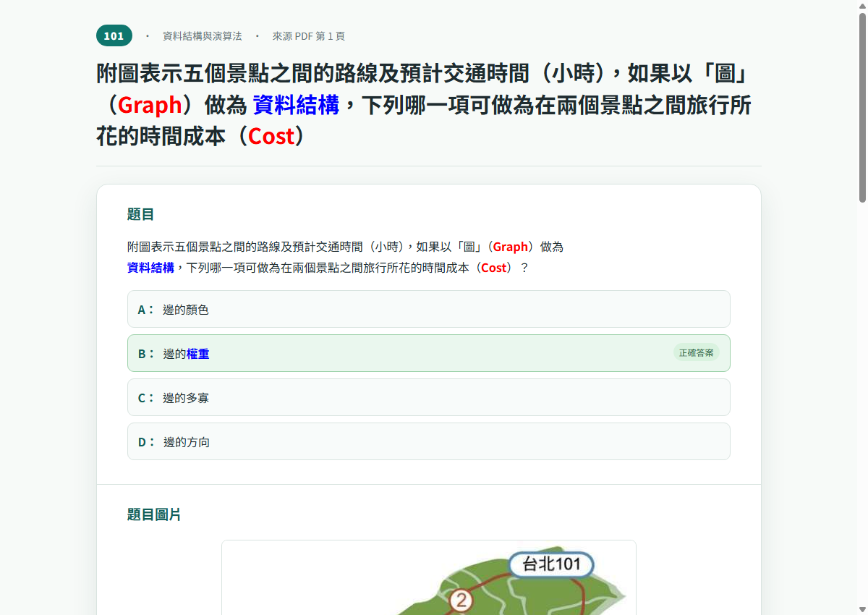Click the red Cost word in the heading

(271, 136)
